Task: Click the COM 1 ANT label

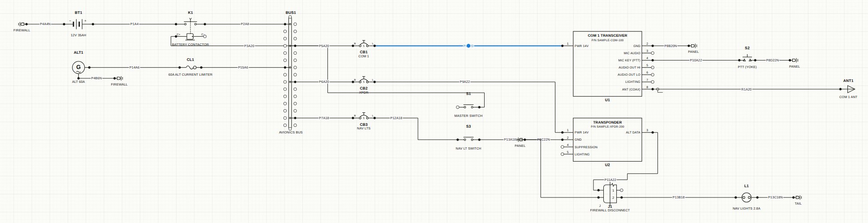Action: 848,97
